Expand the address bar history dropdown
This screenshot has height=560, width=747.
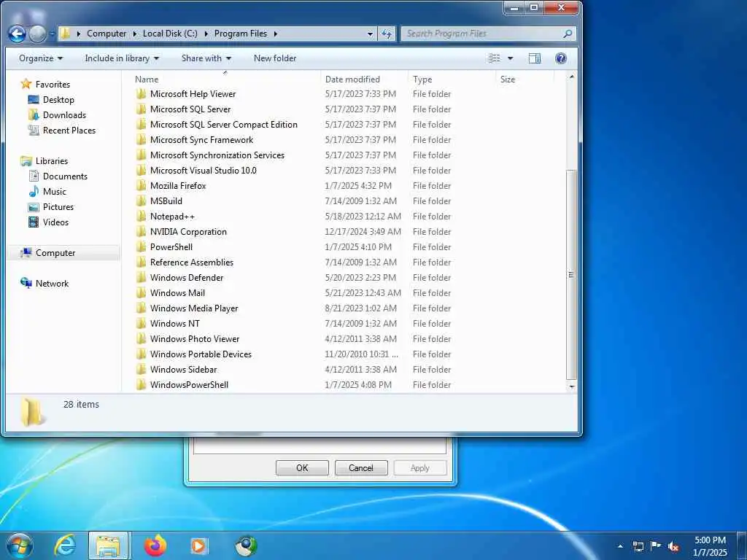tap(370, 34)
